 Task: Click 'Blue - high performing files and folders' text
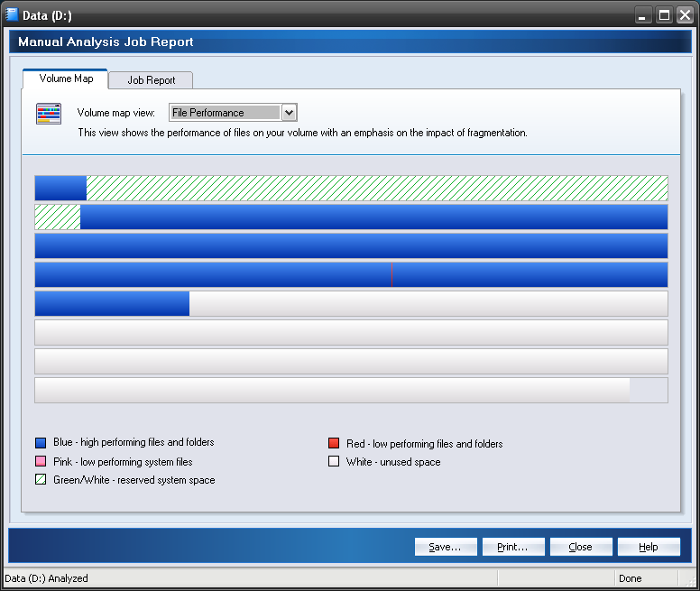tap(134, 442)
